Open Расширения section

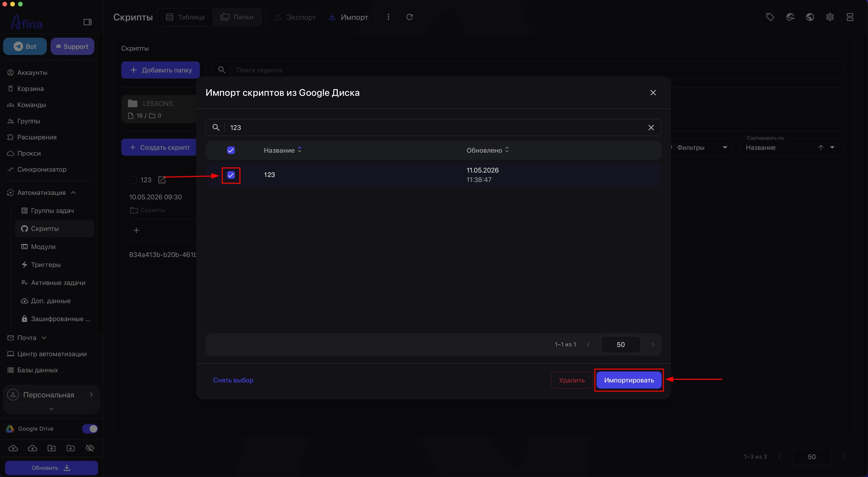[37, 137]
